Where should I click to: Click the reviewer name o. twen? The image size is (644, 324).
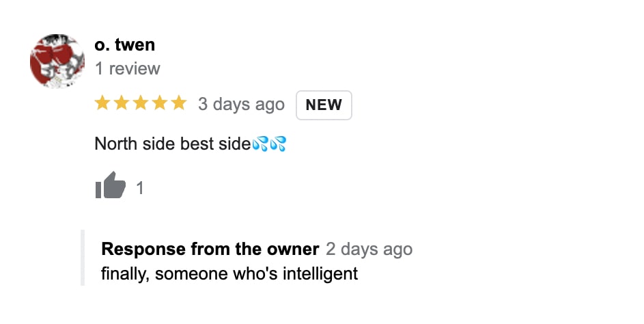(x=124, y=45)
